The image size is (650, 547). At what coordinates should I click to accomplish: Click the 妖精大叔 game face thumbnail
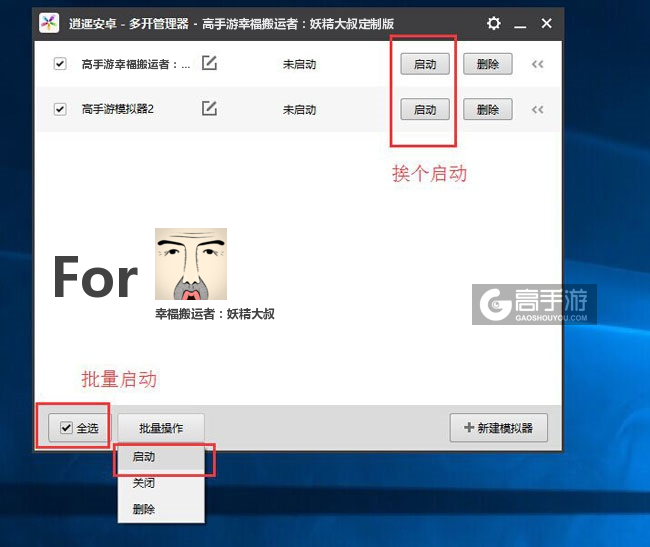tap(191, 264)
